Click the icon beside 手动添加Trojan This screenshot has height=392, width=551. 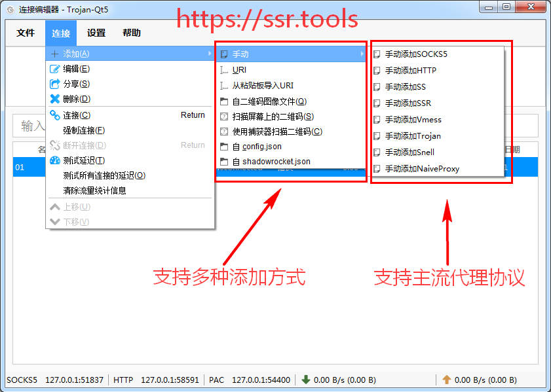coord(377,136)
